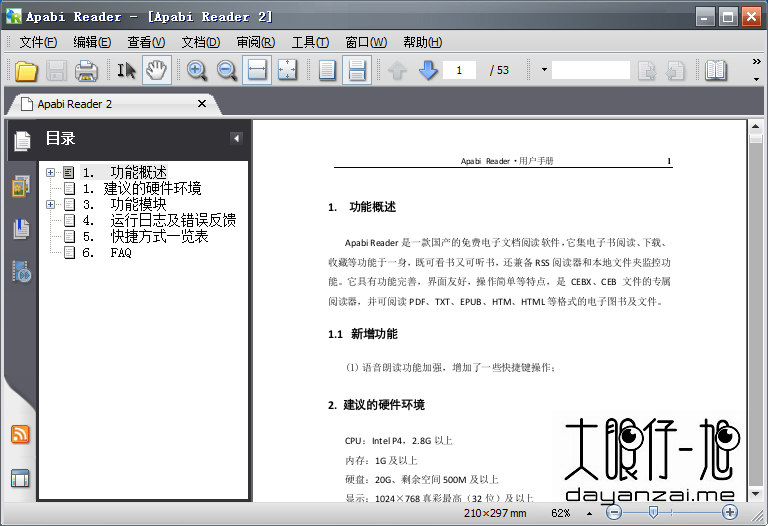Click the 1.1 新增功能 heading in the page
Screen dimensions: 768x526
pos(362,335)
